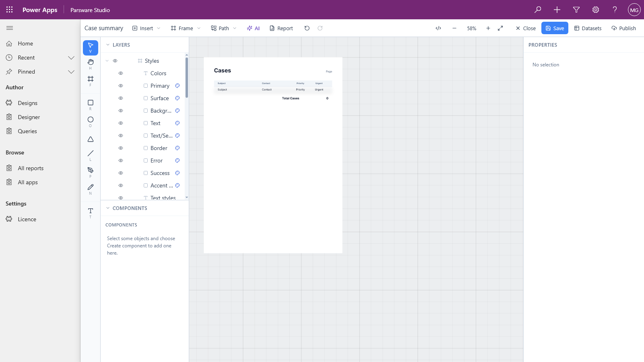644x362 pixels.
Task: Hide the Surface layer
Action: pyautogui.click(x=121, y=98)
